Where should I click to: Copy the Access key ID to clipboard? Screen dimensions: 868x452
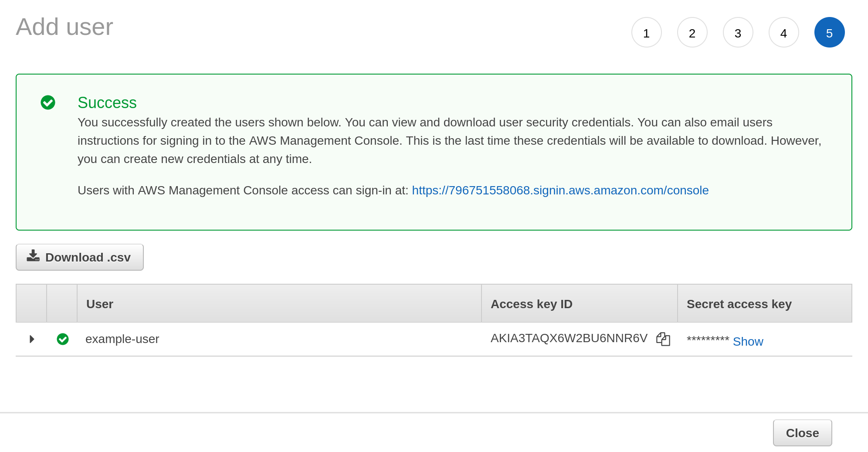(x=663, y=339)
